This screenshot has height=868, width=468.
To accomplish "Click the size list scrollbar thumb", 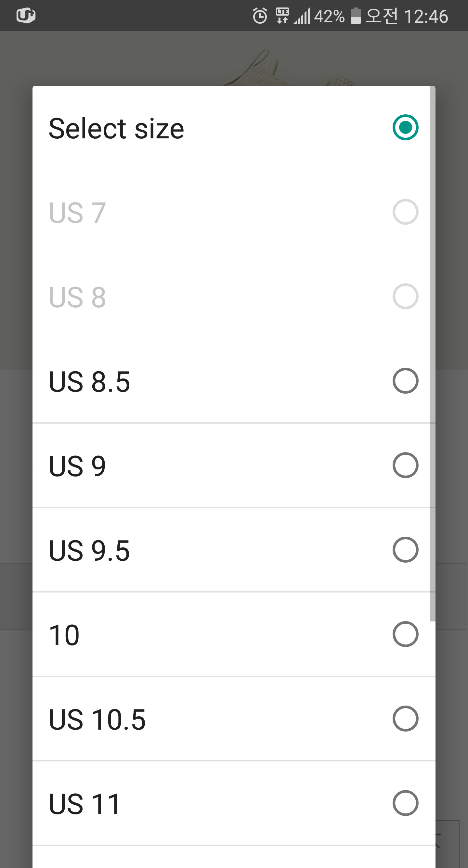I will 433,354.
